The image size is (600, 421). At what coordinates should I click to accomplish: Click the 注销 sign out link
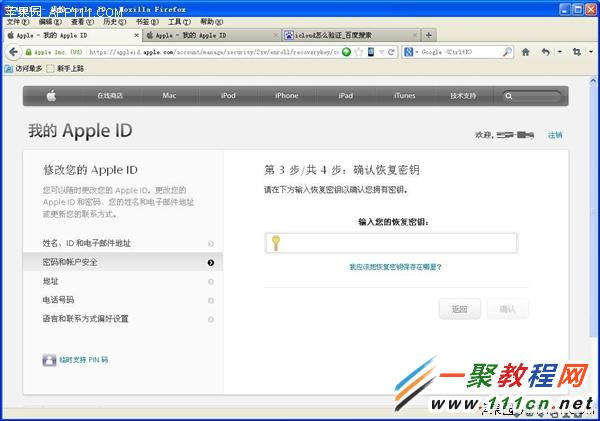[x=555, y=135]
